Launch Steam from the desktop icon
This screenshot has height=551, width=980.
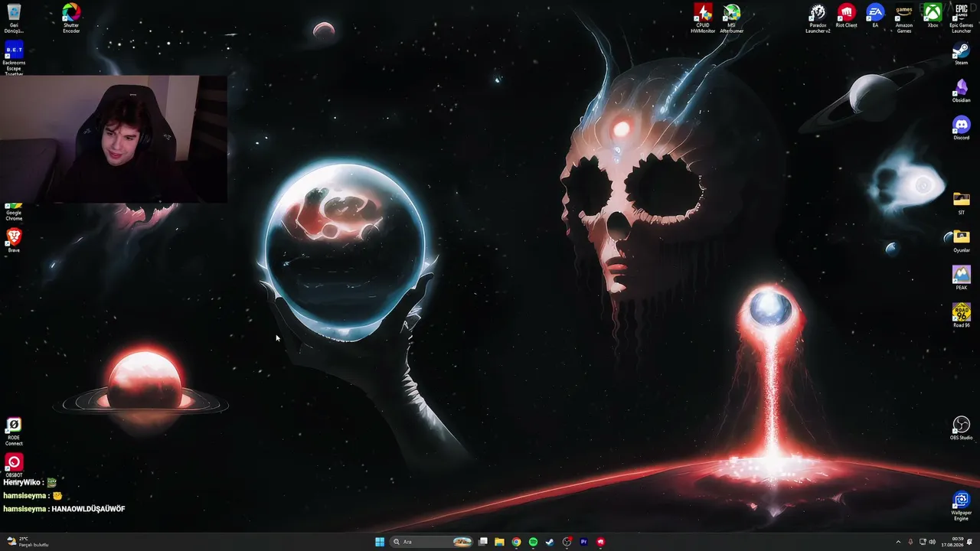click(962, 54)
